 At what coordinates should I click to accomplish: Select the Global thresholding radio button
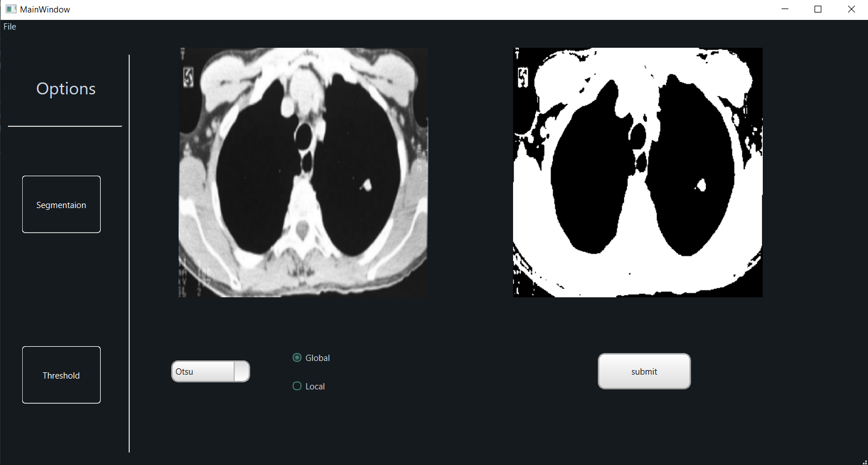pyautogui.click(x=297, y=358)
